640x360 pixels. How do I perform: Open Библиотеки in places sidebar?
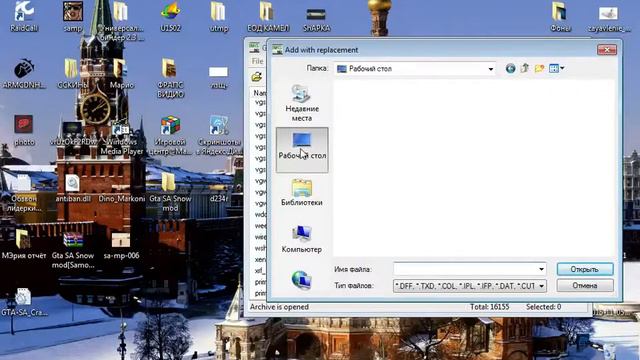pos(302,193)
